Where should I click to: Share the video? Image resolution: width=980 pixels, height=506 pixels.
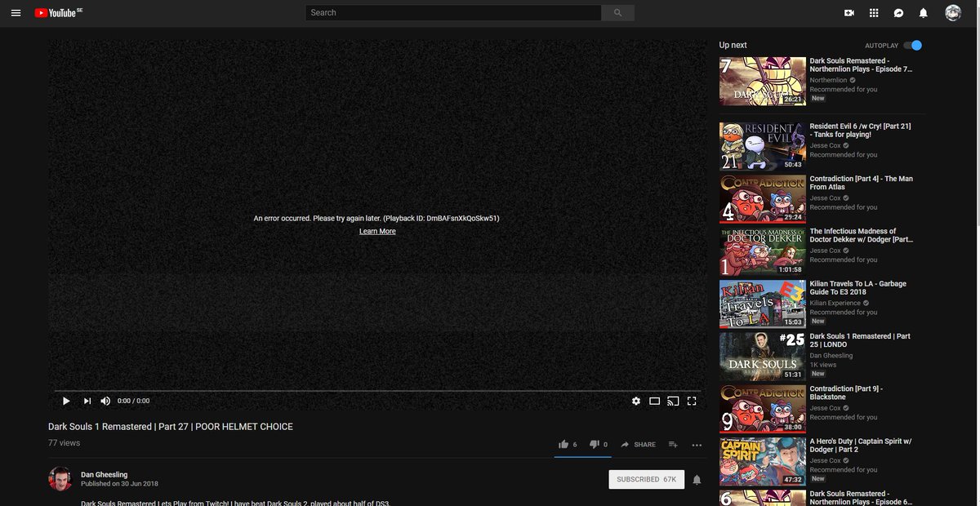pyautogui.click(x=638, y=445)
